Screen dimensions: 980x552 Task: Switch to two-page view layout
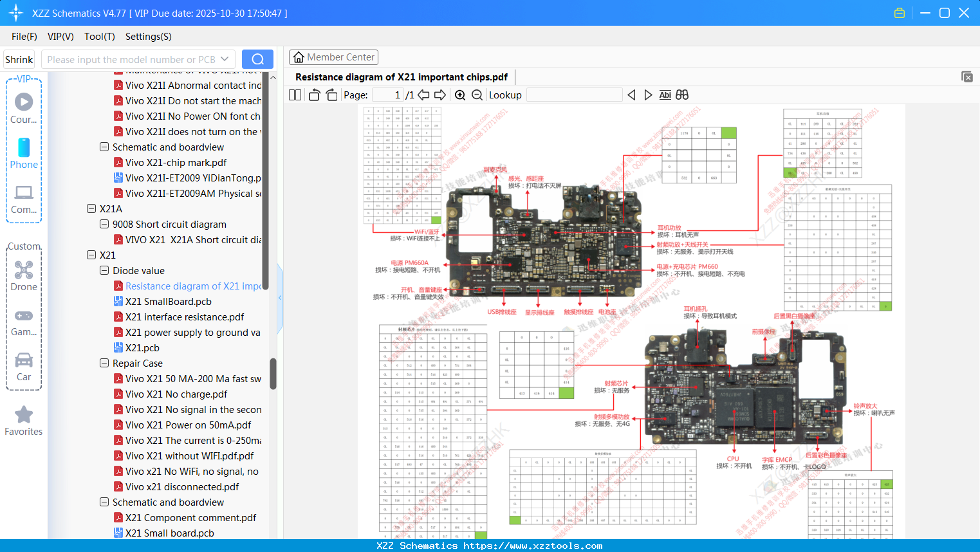[x=295, y=95]
